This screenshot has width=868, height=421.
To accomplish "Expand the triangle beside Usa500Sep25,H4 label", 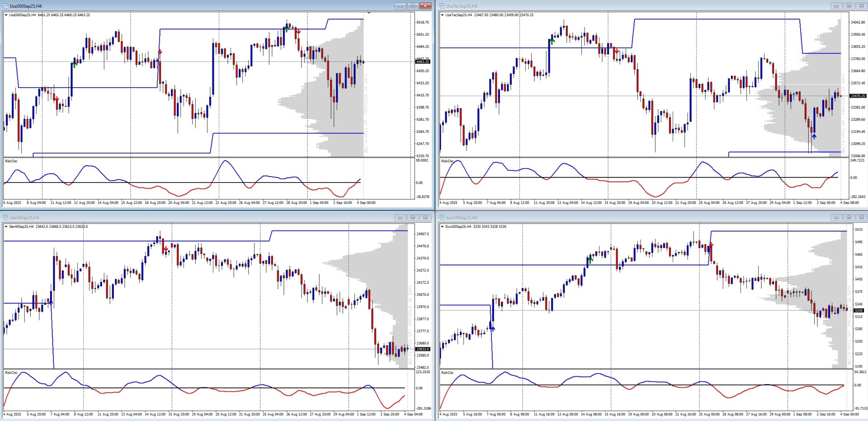I will click(x=6, y=15).
